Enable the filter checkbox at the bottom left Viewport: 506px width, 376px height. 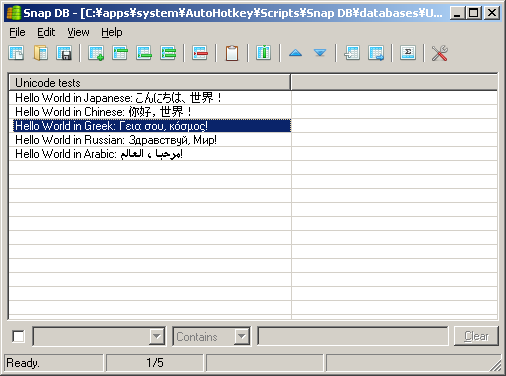coord(18,336)
